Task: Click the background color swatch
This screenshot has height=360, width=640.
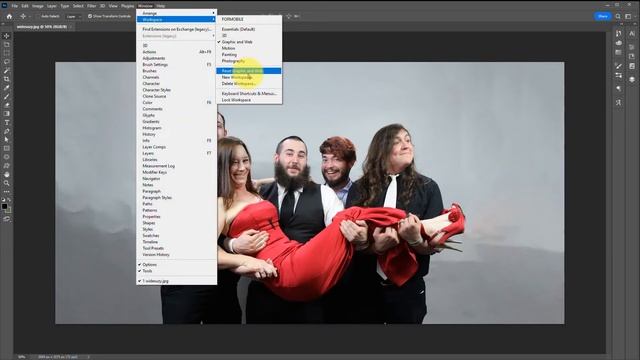Action: click(x=9, y=210)
